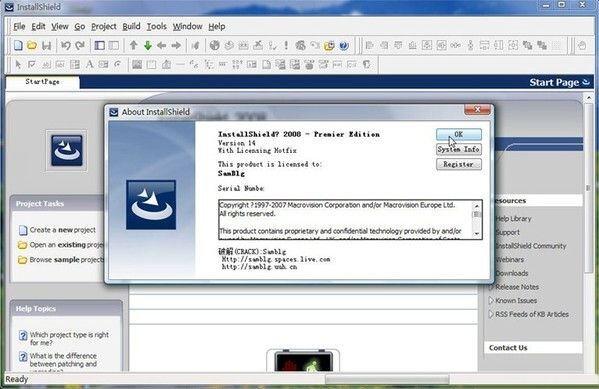The height and width of the screenshot is (389, 599).
Task: Click the copyright box scroll-up arrow
Action: (476, 206)
